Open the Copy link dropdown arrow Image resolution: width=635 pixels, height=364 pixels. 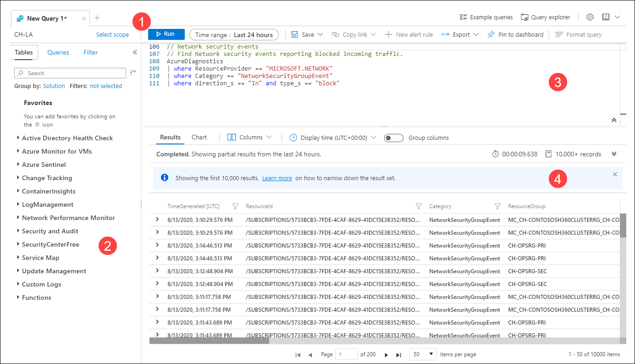tap(373, 34)
